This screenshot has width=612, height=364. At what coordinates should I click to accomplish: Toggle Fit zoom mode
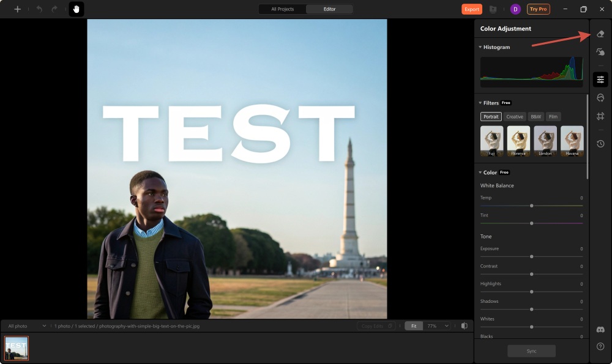click(x=414, y=326)
